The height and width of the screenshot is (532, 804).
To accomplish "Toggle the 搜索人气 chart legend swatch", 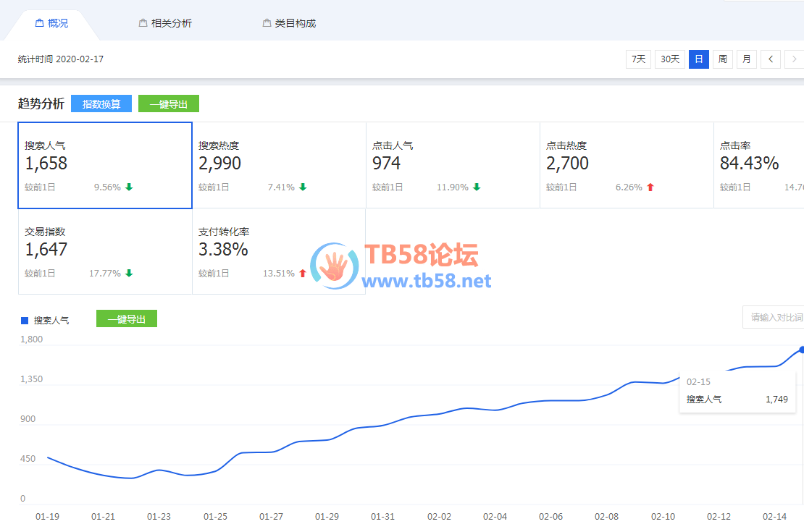I will tap(24, 321).
